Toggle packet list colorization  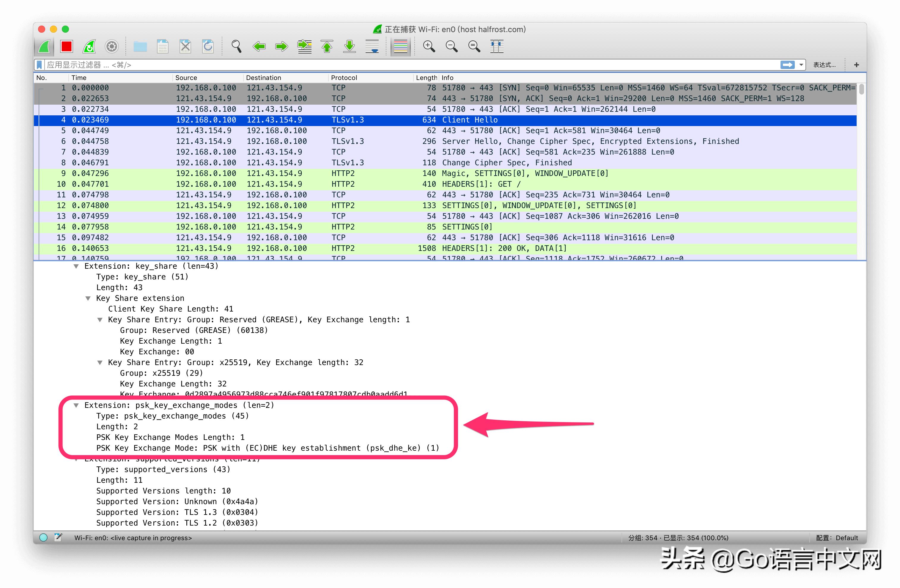point(400,46)
